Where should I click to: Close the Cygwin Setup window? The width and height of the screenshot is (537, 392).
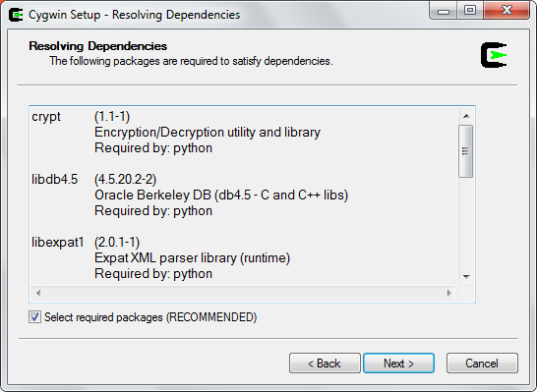(x=507, y=11)
